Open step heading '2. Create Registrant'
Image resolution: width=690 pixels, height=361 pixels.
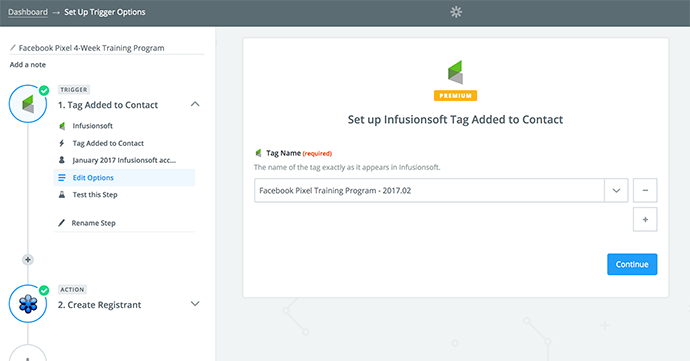(99, 305)
